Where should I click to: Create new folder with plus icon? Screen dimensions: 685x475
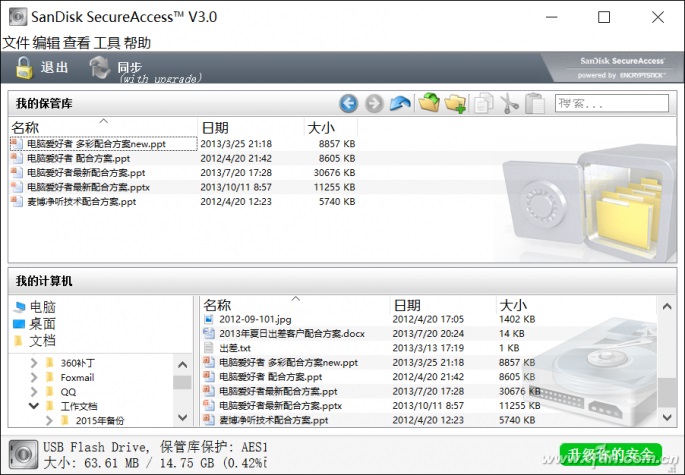click(x=455, y=104)
